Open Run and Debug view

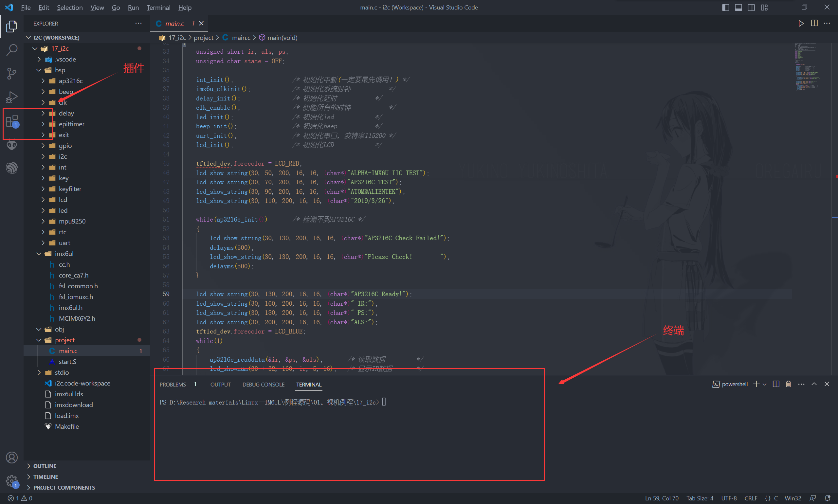coord(12,97)
